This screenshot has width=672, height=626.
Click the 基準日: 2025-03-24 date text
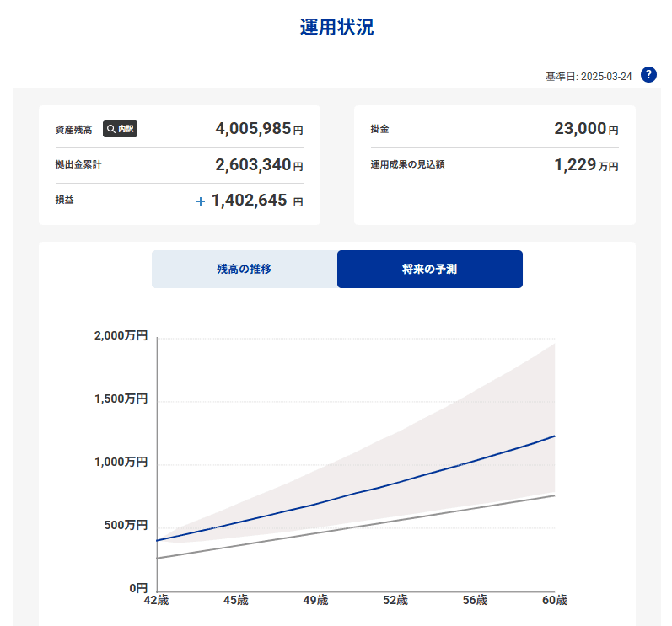(589, 77)
